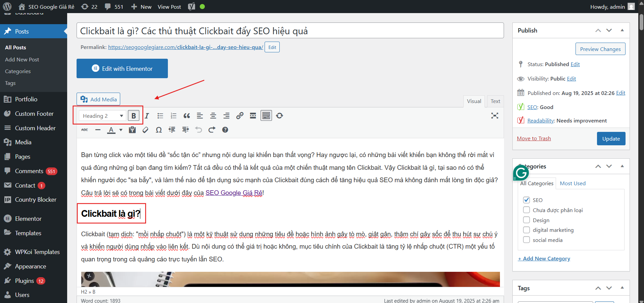Open the Most Used categories tab
Viewport: 644px width, 303px height.
pyautogui.click(x=572, y=183)
